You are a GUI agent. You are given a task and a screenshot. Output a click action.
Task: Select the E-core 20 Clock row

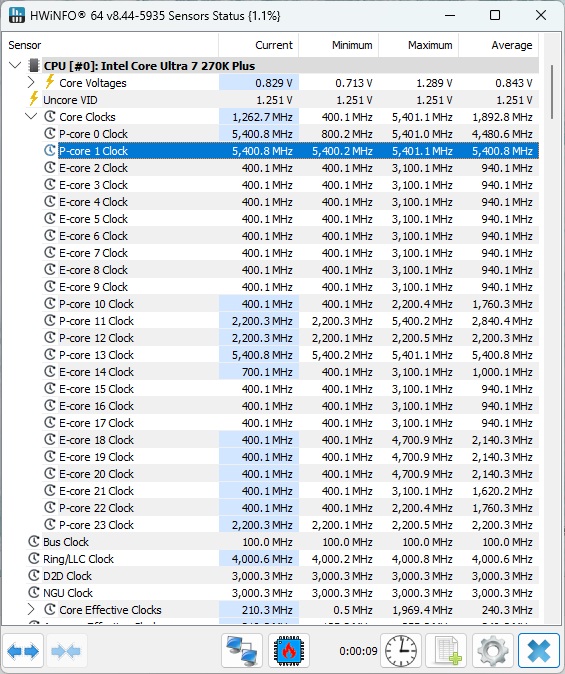[x=291, y=474]
